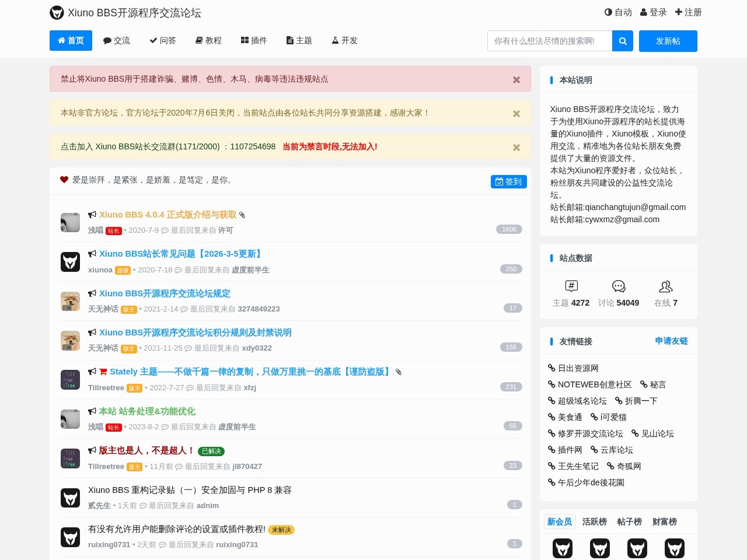747x560 pixels.
Task: Click Tillreetree avatar on Stately 主题 post
Action: [70, 380]
